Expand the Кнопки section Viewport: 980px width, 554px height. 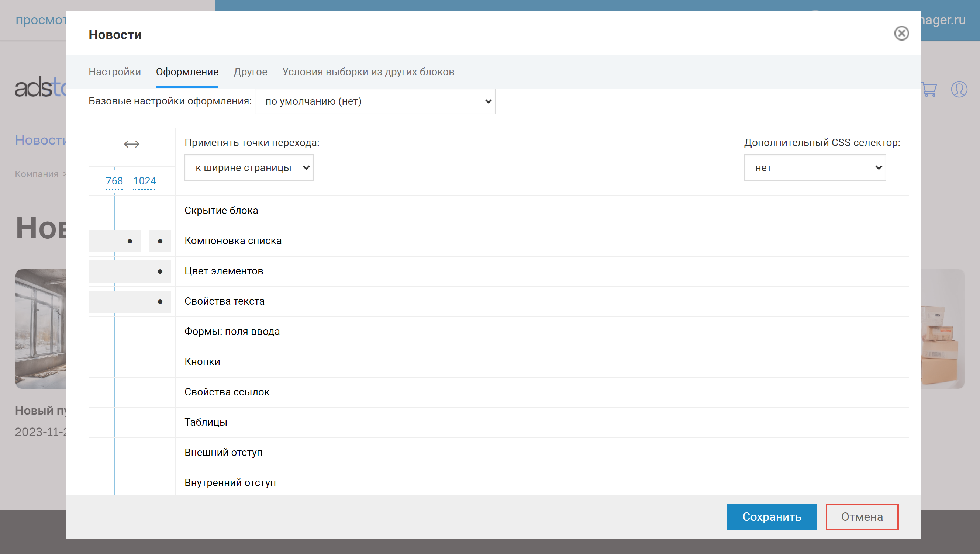(x=542, y=362)
